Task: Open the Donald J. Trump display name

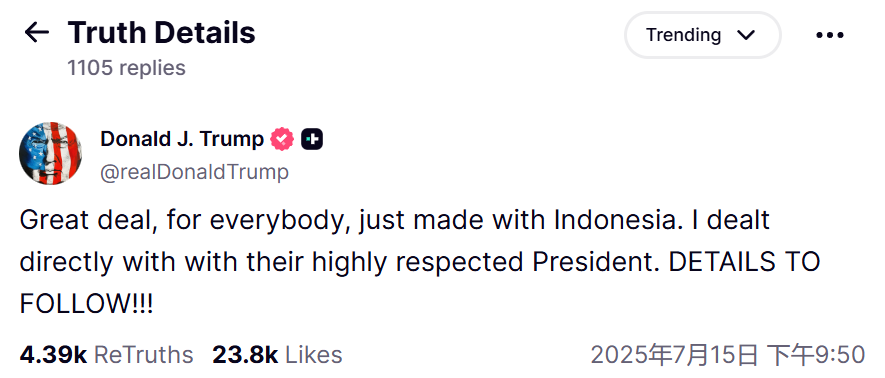Action: [x=182, y=139]
